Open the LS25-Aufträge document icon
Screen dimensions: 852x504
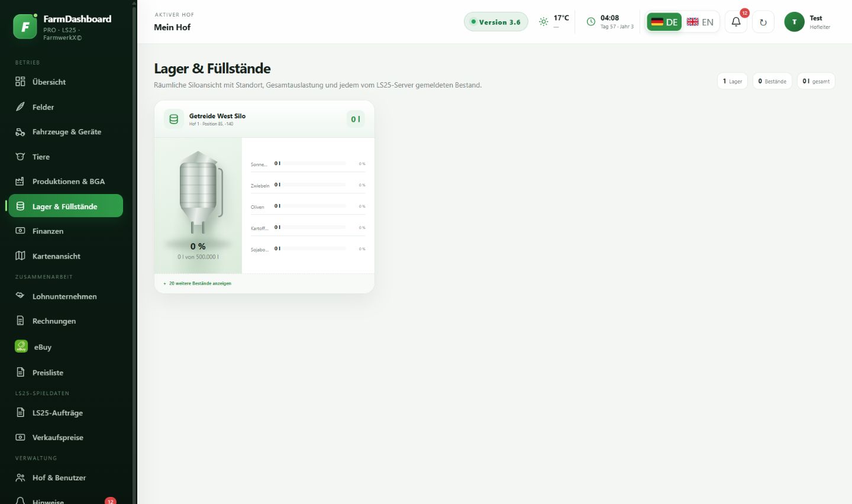(20, 412)
